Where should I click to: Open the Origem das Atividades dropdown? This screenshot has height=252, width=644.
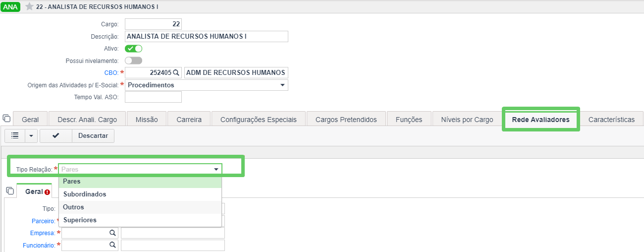tap(207, 85)
